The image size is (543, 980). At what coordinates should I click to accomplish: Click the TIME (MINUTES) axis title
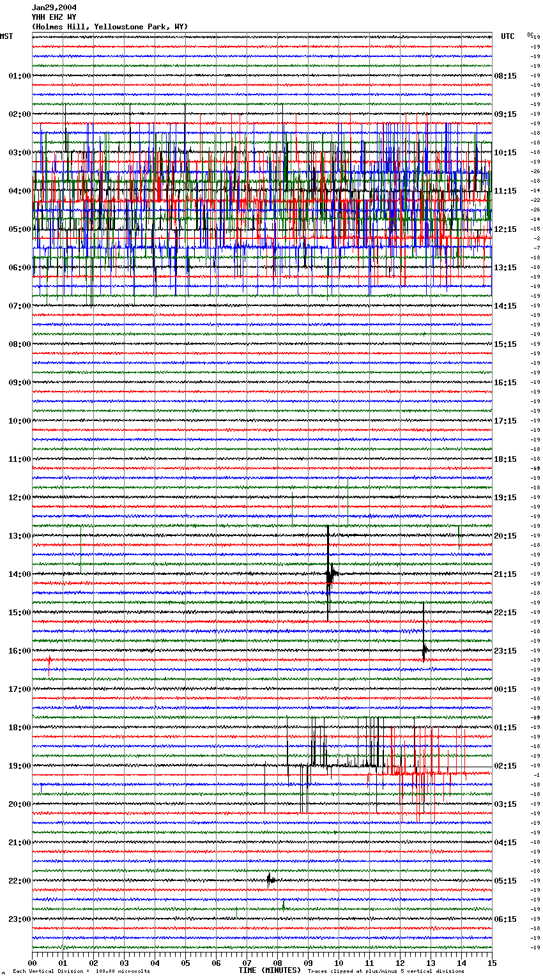[x=270, y=970]
